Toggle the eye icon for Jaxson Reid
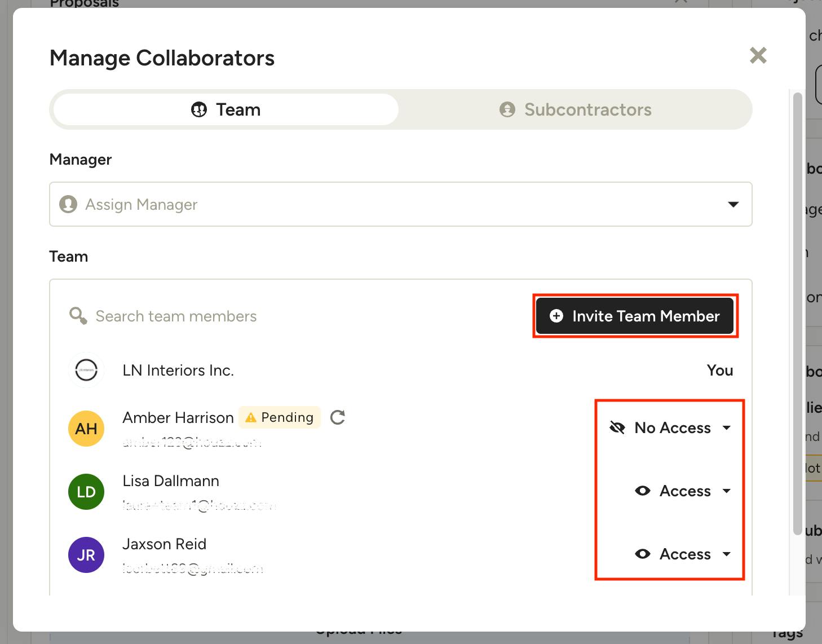The width and height of the screenshot is (822, 644). tap(643, 554)
